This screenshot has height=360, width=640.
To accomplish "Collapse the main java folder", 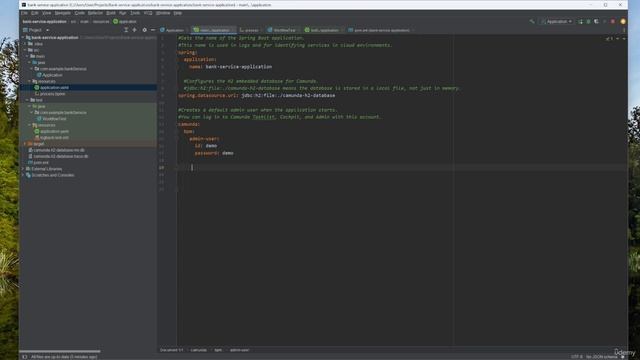I will coord(29,62).
